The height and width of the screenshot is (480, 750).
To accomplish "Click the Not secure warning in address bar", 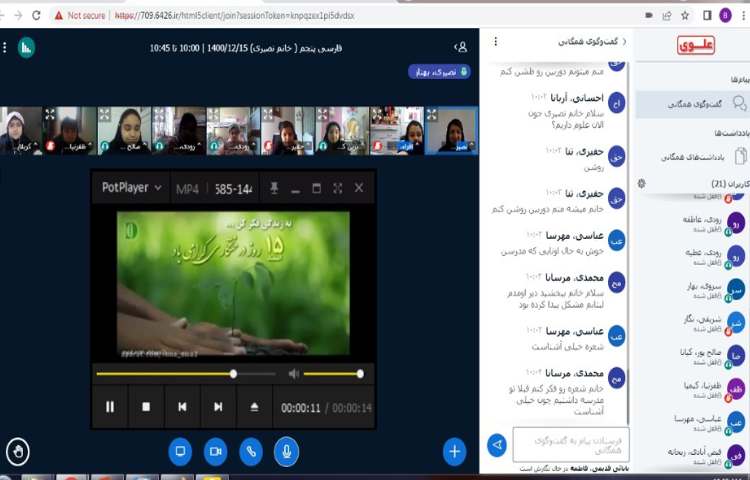I will click(79, 15).
